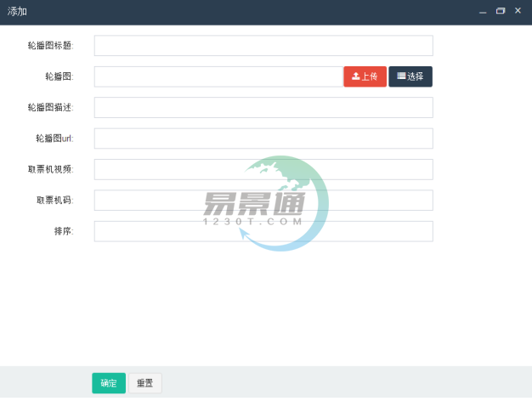Click the 排序 label text
Image resolution: width=532 pixels, height=407 pixels.
(x=64, y=231)
